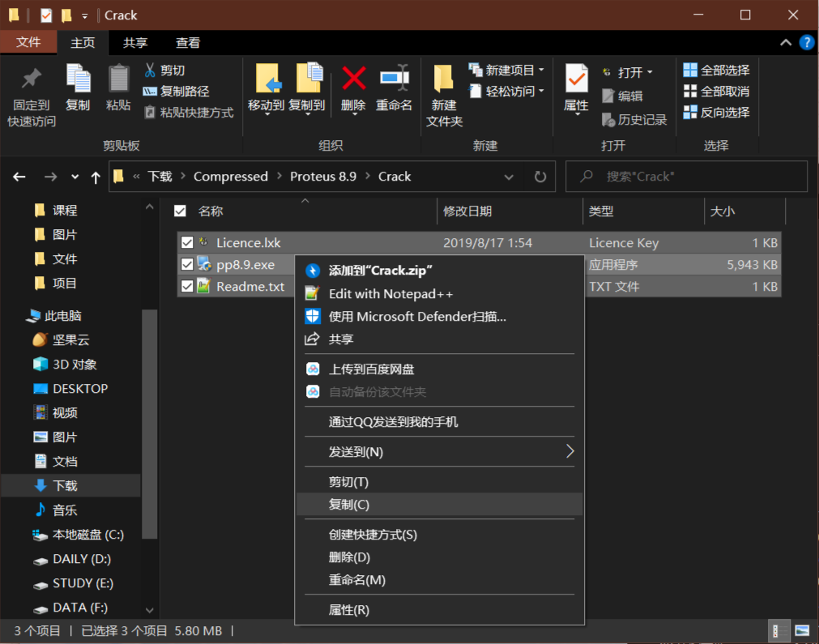
Task: Click 使用 Microsoft Defender扫描 shield entry
Action: [x=417, y=317]
